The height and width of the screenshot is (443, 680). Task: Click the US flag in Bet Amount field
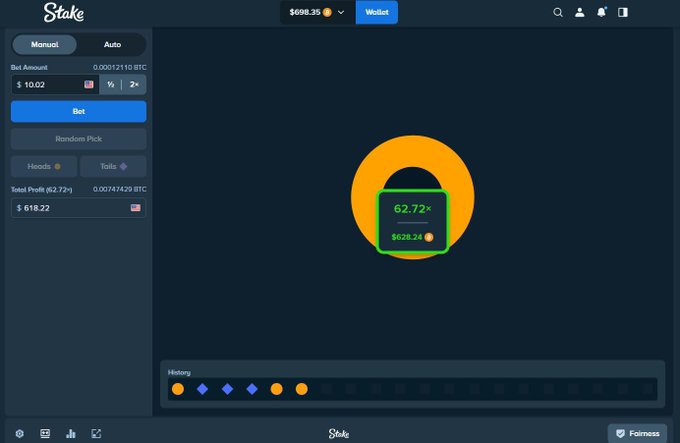[89, 85]
